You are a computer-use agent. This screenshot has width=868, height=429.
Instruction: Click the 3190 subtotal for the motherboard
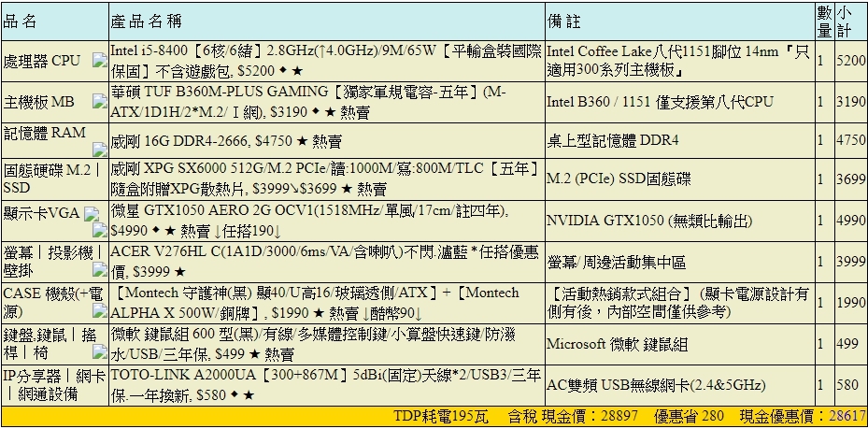(x=851, y=102)
